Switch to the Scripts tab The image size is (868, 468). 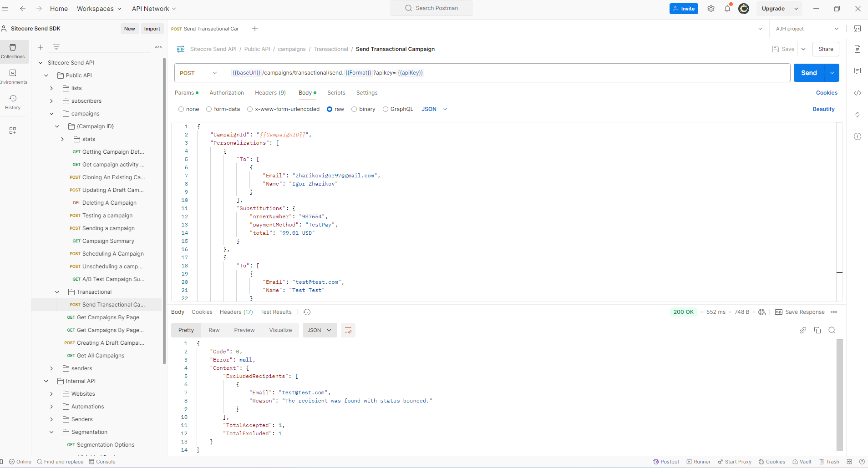[336, 93]
